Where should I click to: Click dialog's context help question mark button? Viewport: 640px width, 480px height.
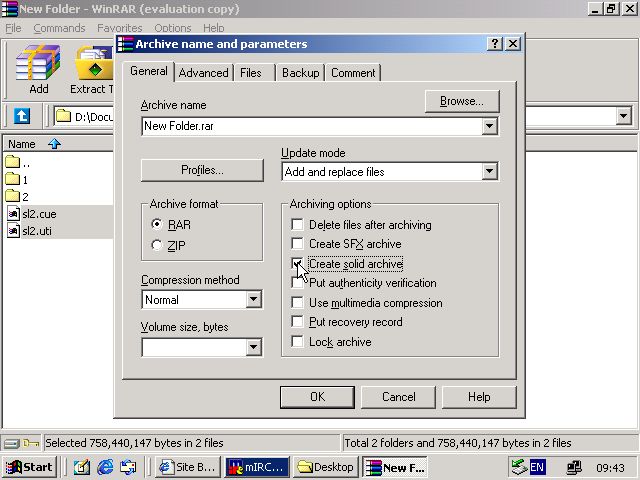pos(494,43)
